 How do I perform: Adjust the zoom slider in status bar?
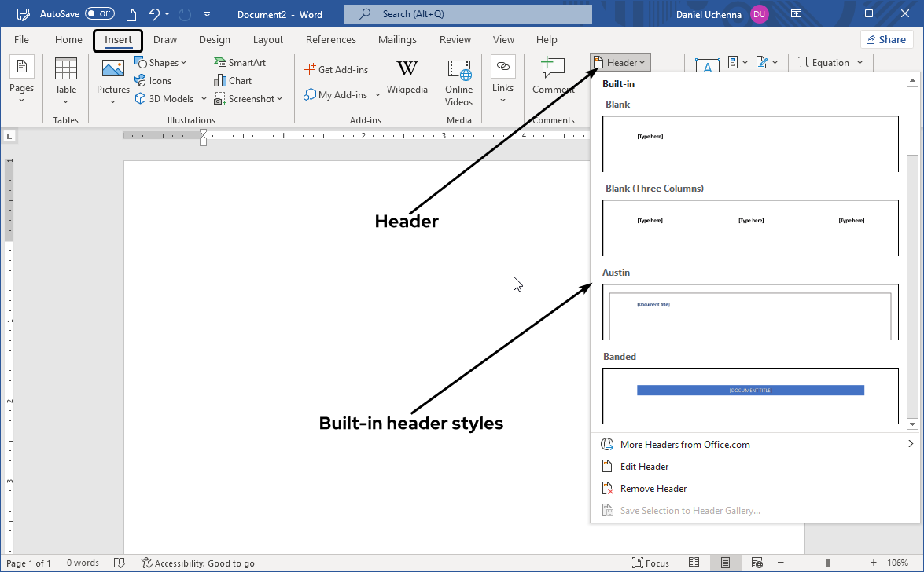pos(828,563)
